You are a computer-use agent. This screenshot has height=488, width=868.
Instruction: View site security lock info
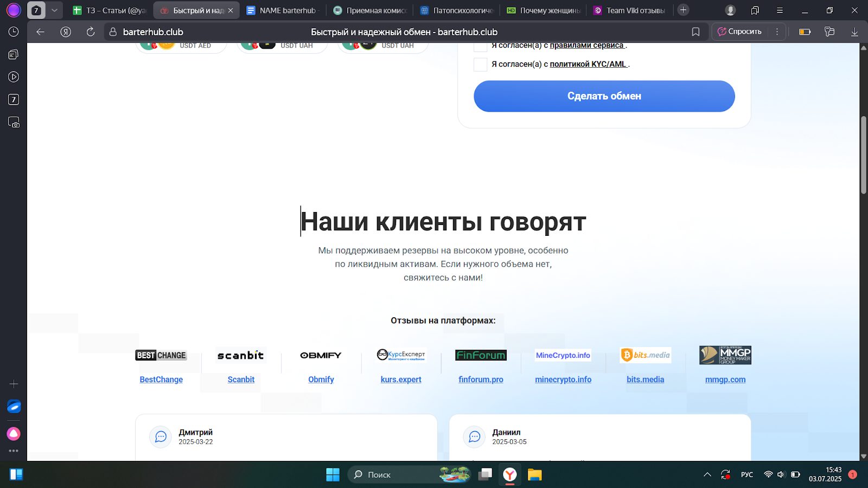point(113,32)
